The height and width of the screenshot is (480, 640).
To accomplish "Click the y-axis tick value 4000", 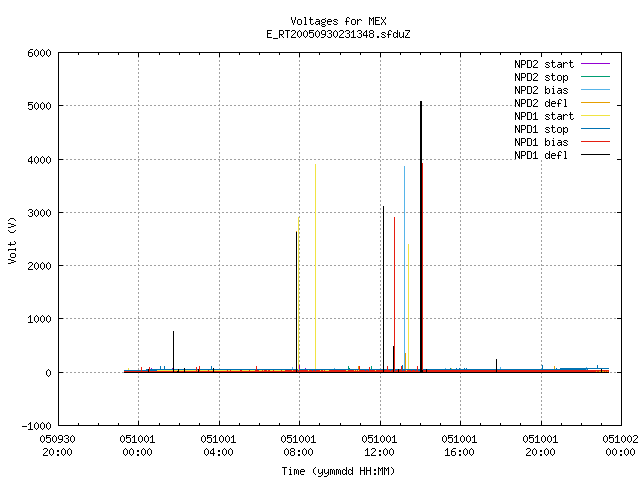I will click(40, 160).
